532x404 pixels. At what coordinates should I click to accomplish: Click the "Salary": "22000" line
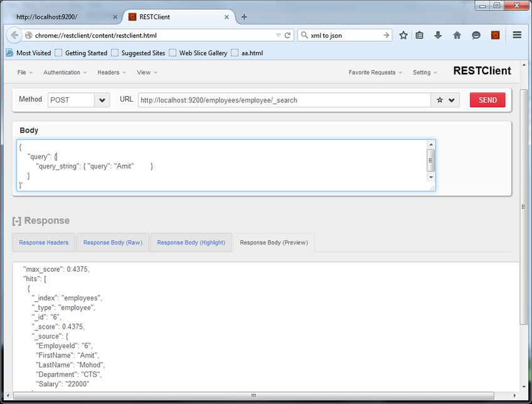click(63, 384)
